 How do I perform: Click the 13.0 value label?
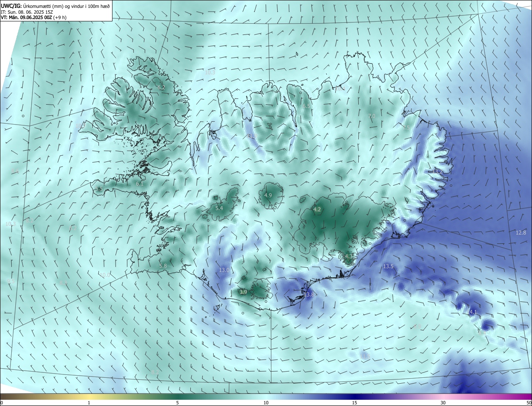[x=224, y=270]
